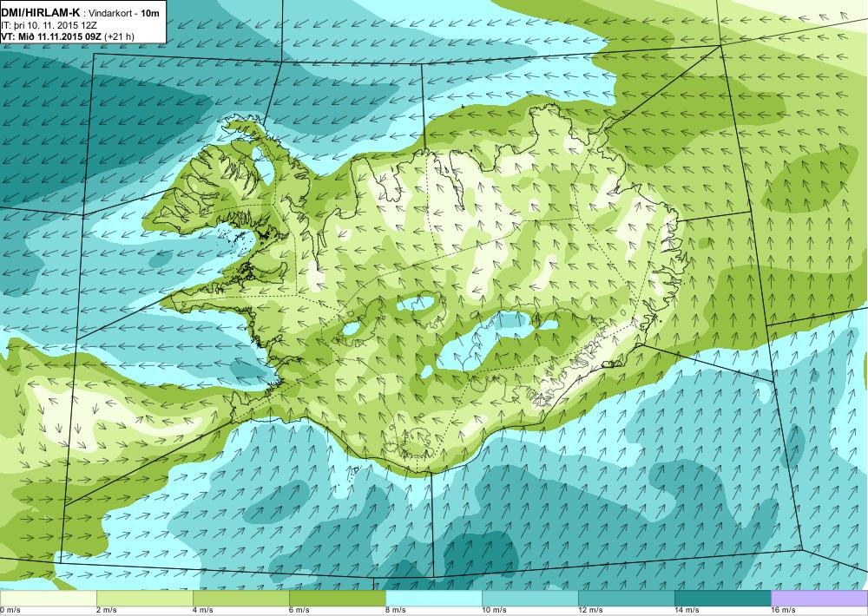Click the "Vindarkort - 10m" label

click(x=124, y=13)
